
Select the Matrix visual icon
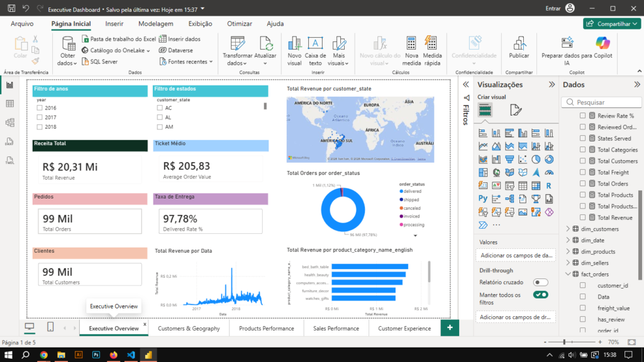pyautogui.click(x=536, y=185)
